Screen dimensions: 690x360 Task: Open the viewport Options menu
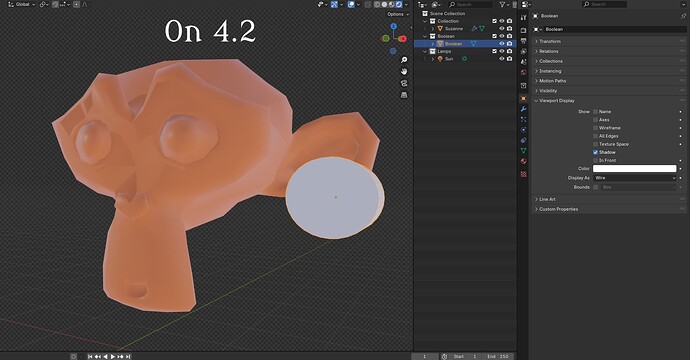[398, 14]
